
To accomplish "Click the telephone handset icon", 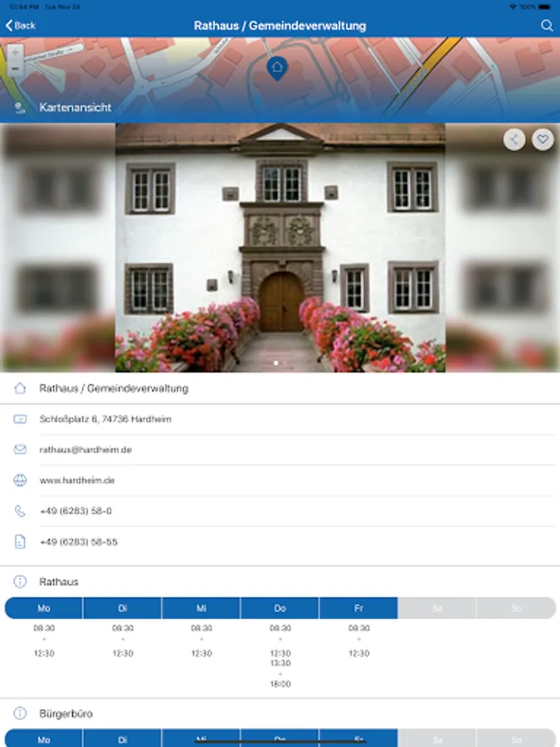I will [x=20, y=511].
